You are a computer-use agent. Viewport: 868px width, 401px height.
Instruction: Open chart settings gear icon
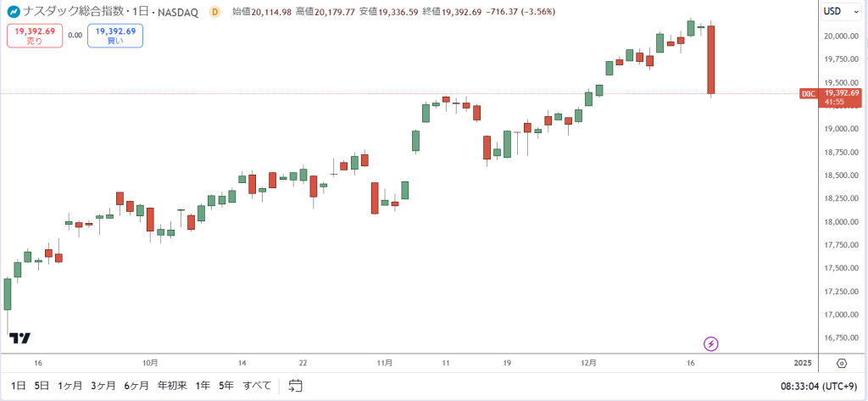click(x=842, y=364)
